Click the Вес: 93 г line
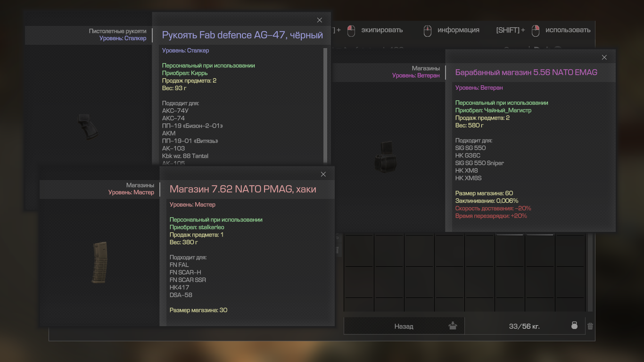Image resolution: width=644 pixels, height=362 pixels. pyautogui.click(x=174, y=88)
